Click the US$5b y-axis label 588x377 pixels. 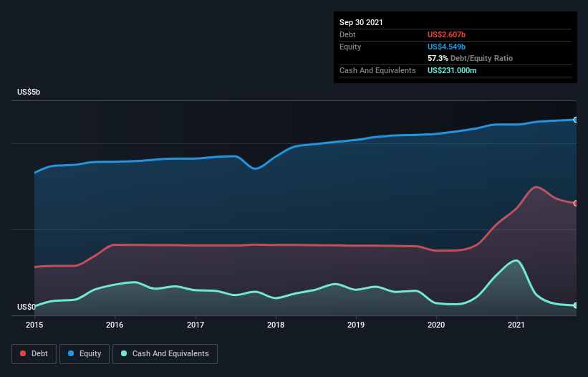point(29,92)
